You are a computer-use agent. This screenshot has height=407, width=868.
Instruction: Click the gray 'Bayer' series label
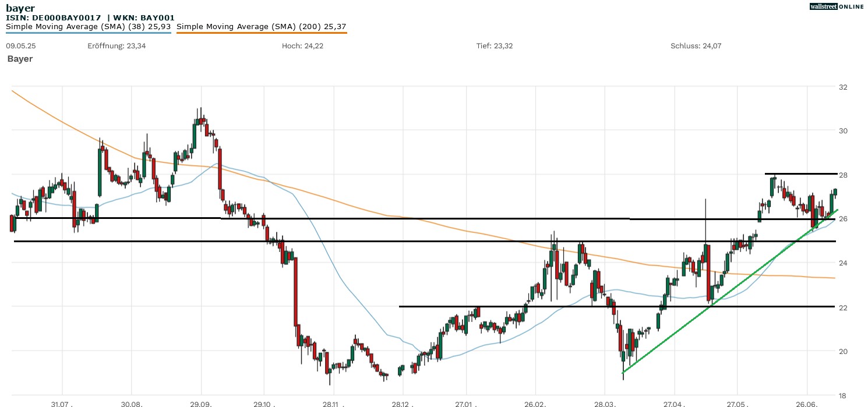click(x=20, y=59)
